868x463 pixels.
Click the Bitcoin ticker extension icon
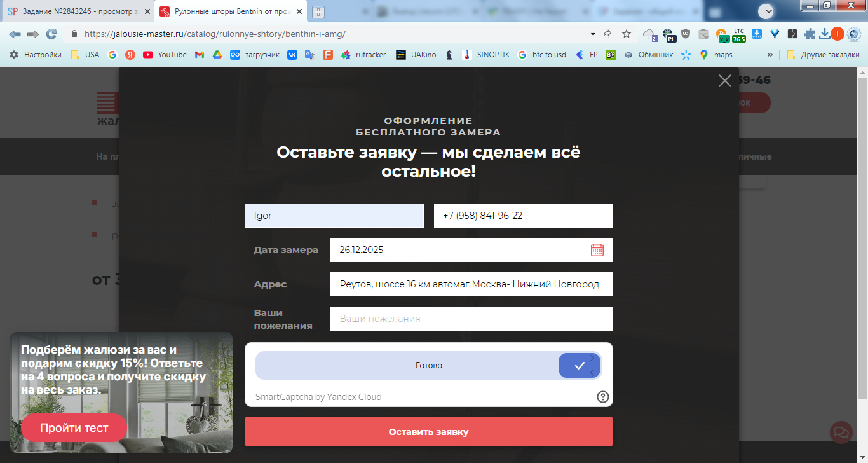[x=722, y=34]
